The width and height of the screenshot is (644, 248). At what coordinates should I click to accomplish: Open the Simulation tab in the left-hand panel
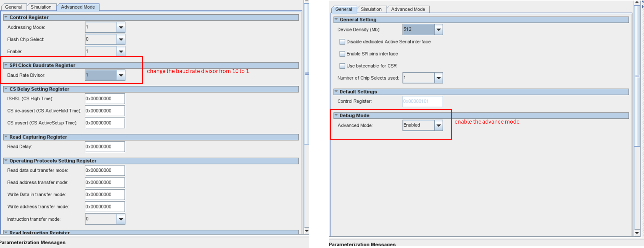pos(41,7)
